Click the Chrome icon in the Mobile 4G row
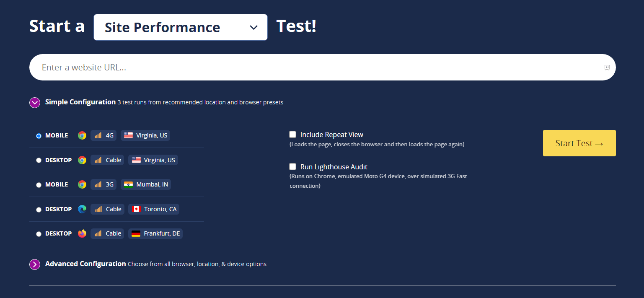The image size is (644, 298). coord(82,135)
